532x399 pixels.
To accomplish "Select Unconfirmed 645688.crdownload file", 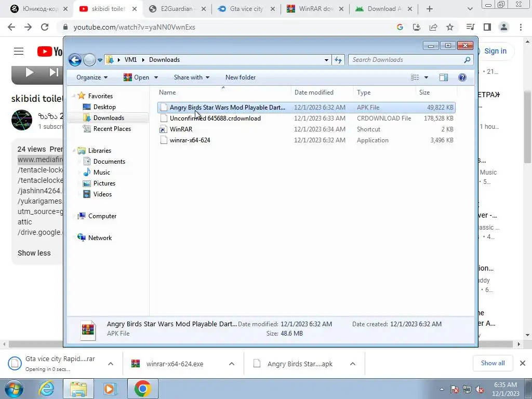I will pyautogui.click(x=307, y=118).
